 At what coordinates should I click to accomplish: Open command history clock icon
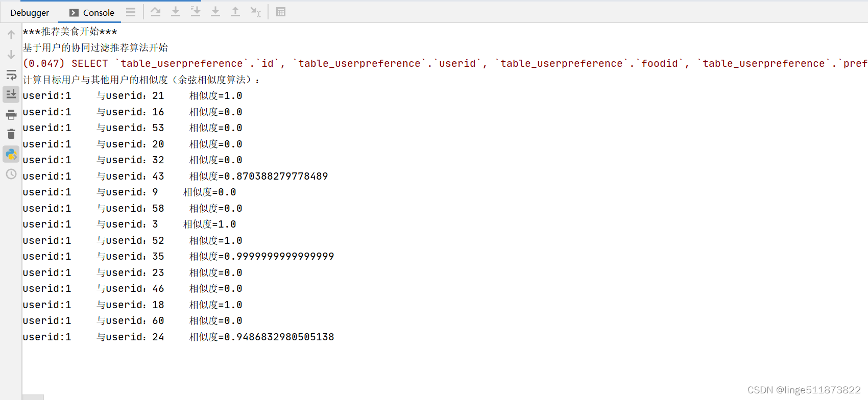(x=11, y=174)
